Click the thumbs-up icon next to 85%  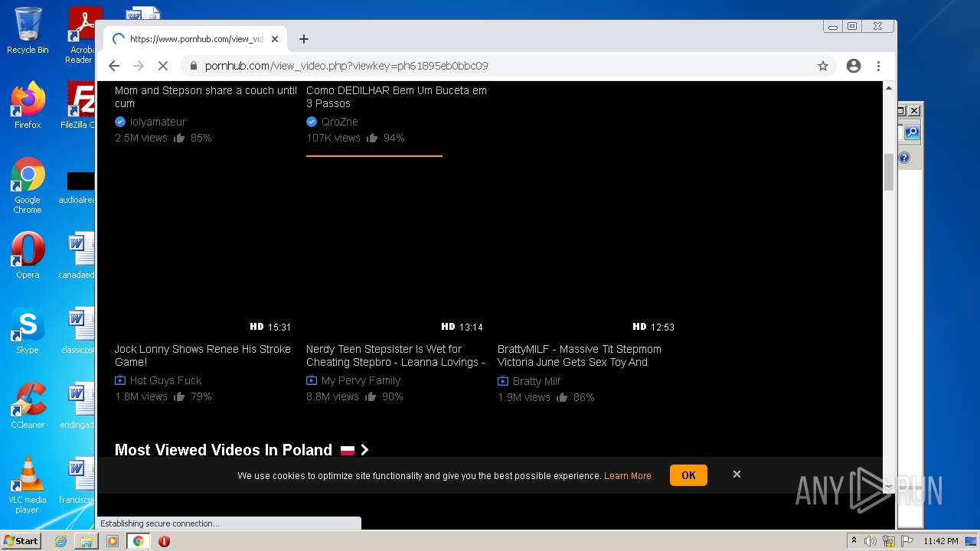pyautogui.click(x=179, y=138)
